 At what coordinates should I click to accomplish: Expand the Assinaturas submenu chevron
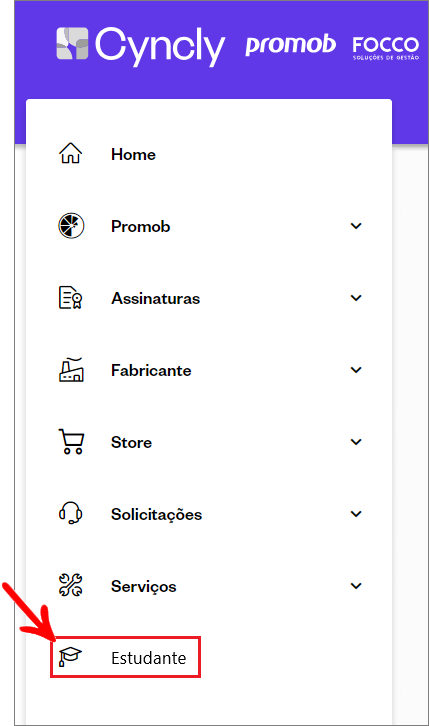tap(356, 298)
